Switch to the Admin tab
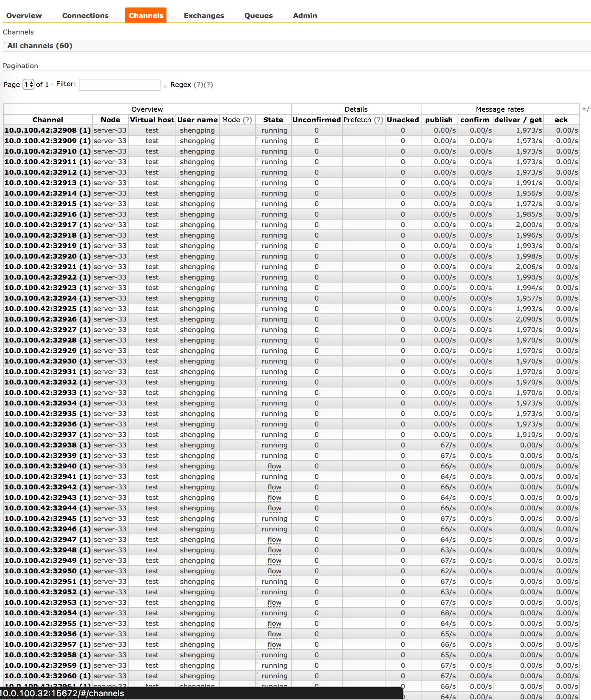Viewport: 591px width, 700px height. point(305,15)
